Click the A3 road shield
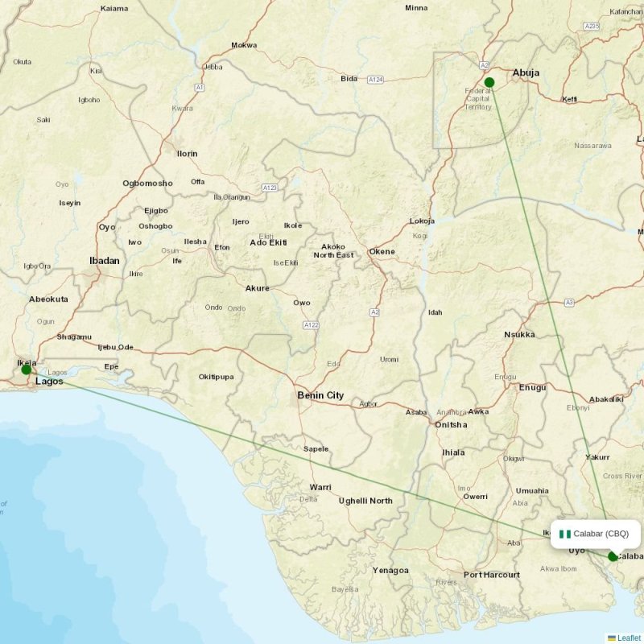Image resolution: width=644 pixels, height=644 pixels. [x=569, y=303]
